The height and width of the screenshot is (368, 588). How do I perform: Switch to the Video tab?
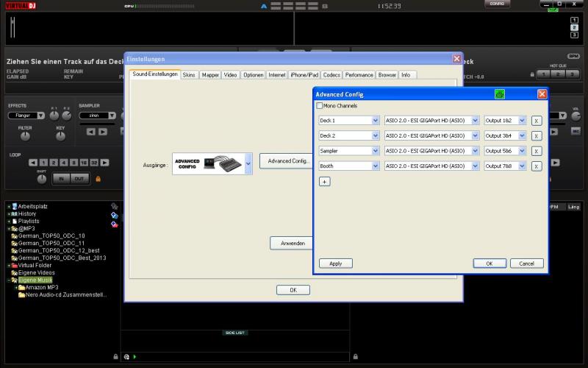pyautogui.click(x=230, y=75)
